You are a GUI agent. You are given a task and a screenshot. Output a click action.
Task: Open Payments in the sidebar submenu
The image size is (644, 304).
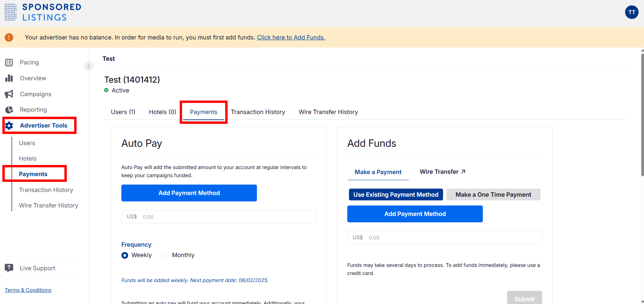(x=33, y=174)
